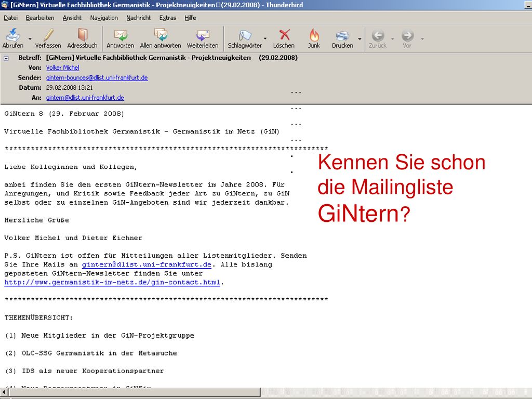Open Abrufen dropdown arrow
The image size is (532, 399).
pyautogui.click(x=30, y=38)
